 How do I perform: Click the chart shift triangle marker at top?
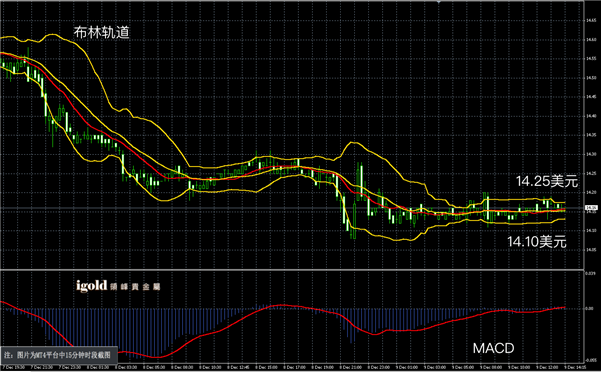tap(438, 2)
